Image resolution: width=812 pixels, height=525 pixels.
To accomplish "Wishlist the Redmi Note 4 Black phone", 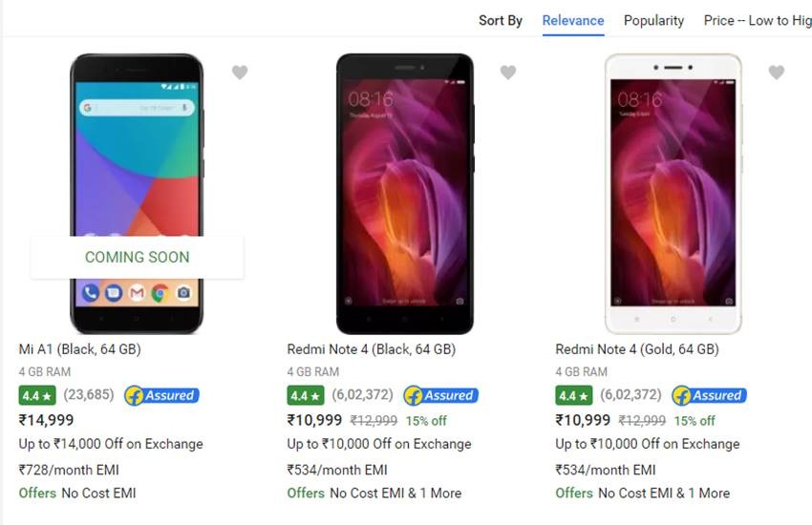I will click(x=508, y=73).
